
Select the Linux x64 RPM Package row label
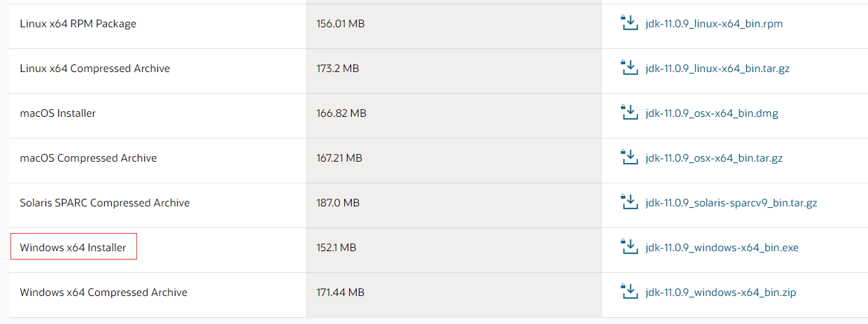[78, 24]
